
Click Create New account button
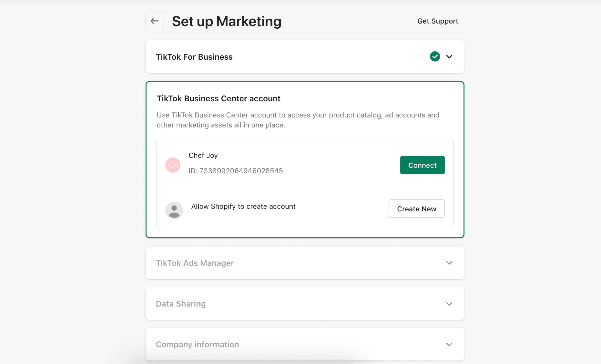coord(416,208)
